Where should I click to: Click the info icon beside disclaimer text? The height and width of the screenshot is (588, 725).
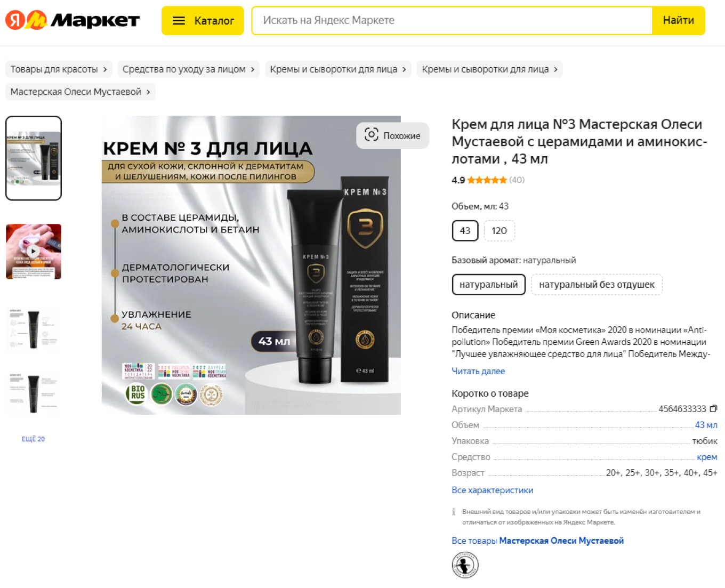coord(454,512)
